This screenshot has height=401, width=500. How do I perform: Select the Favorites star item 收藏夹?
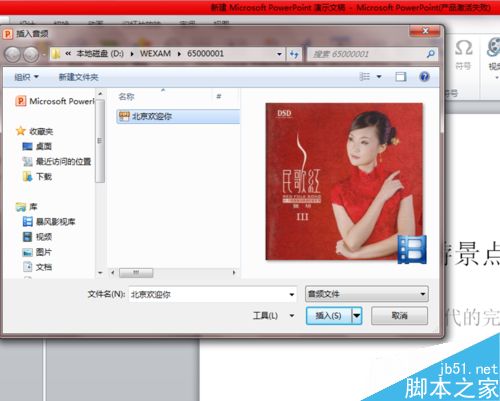(x=35, y=131)
